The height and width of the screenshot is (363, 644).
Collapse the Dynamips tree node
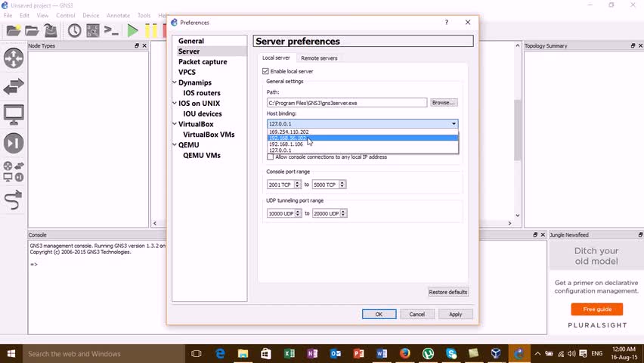coord(175,82)
